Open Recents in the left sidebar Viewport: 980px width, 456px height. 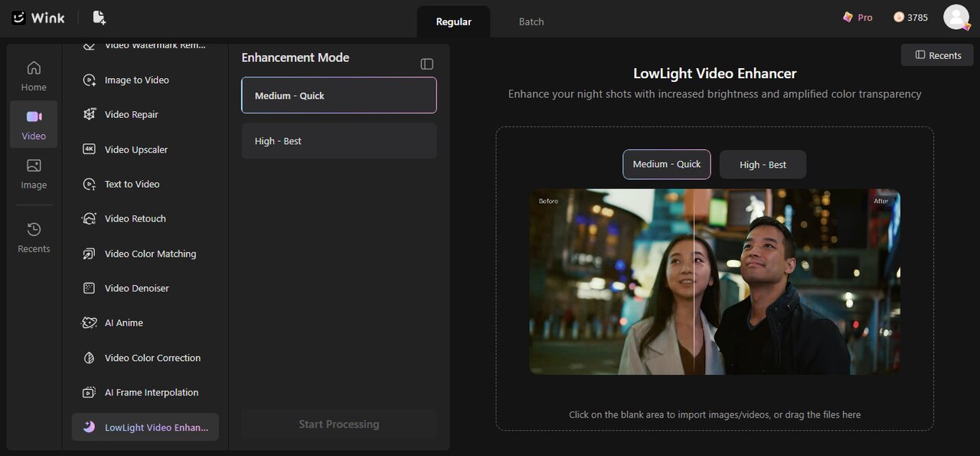coord(34,237)
